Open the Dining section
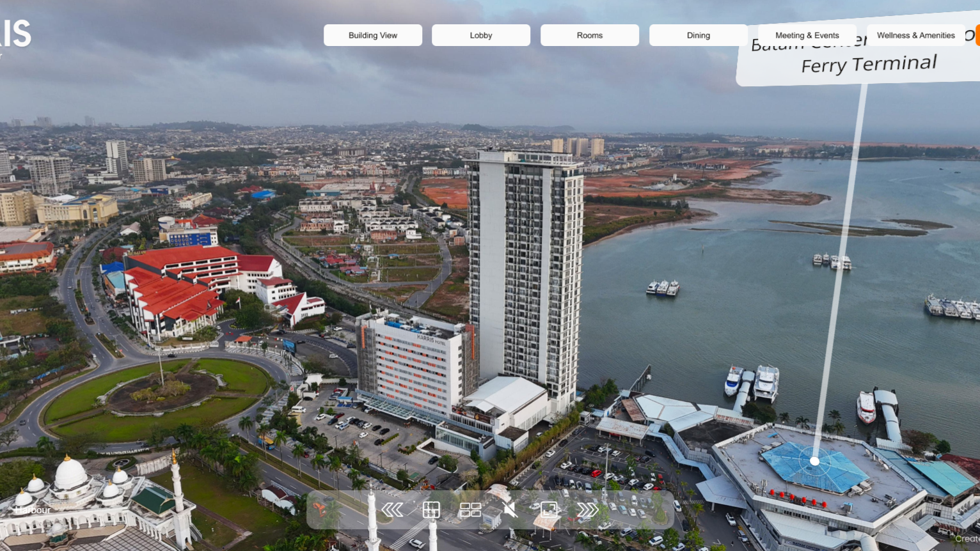Image resolution: width=980 pixels, height=551 pixels. [x=698, y=35]
